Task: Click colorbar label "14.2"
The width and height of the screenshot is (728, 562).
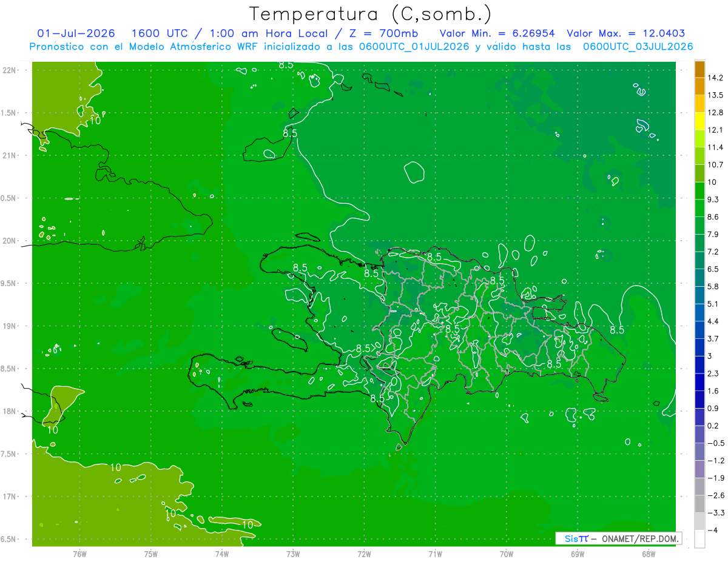Action: (x=715, y=78)
